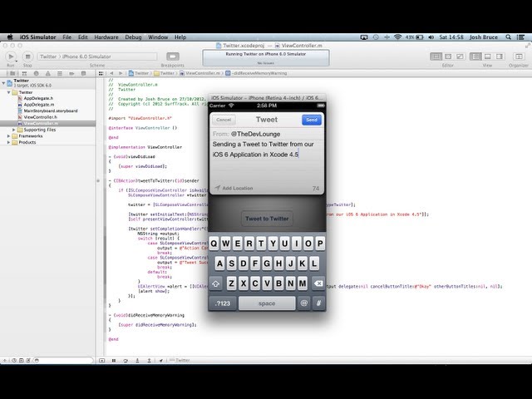This screenshot has width=532, height=399.
Task: Click the Wi-Fi status icon
Action: [x=397, y=37]
